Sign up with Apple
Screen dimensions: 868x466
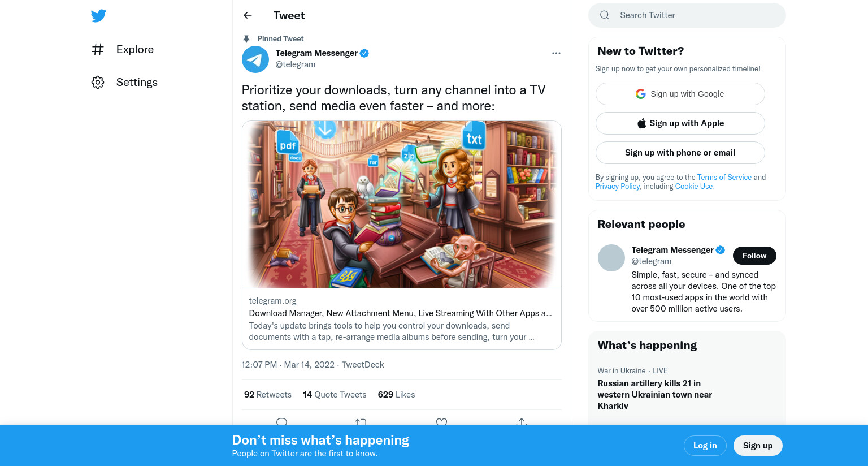coord(680,123)
